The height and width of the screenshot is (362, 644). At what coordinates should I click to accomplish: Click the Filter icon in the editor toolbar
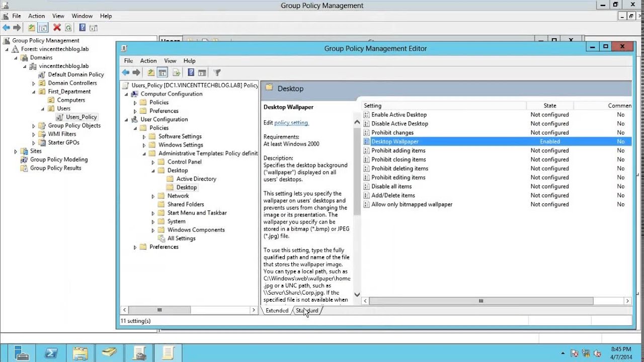click(x=217, y=73)
